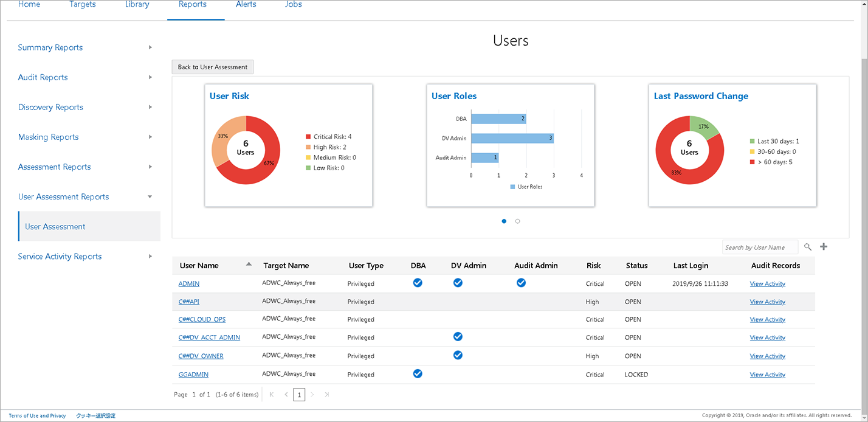Toggle the DV Admin check for C##DV_OWNER
Screen dimensions: 868x422
(x=458, y=355)
